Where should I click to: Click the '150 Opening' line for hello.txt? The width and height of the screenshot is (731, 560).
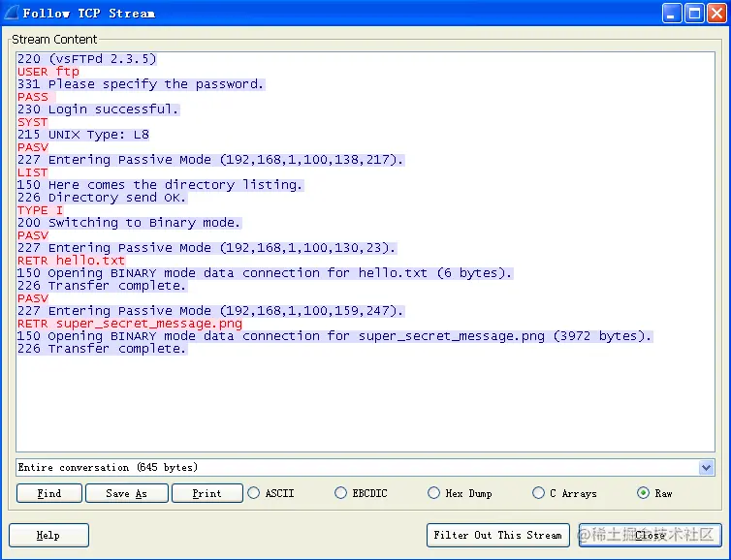coord(265,272)
